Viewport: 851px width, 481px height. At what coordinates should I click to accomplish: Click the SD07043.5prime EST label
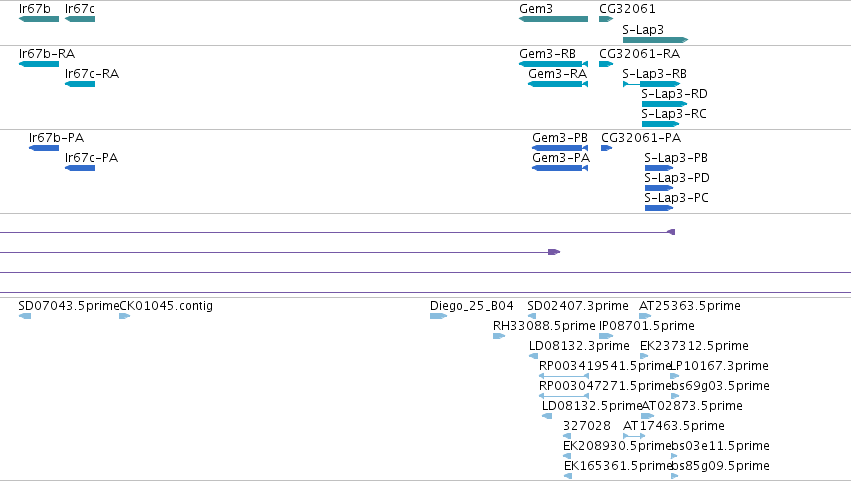[68, 306]
